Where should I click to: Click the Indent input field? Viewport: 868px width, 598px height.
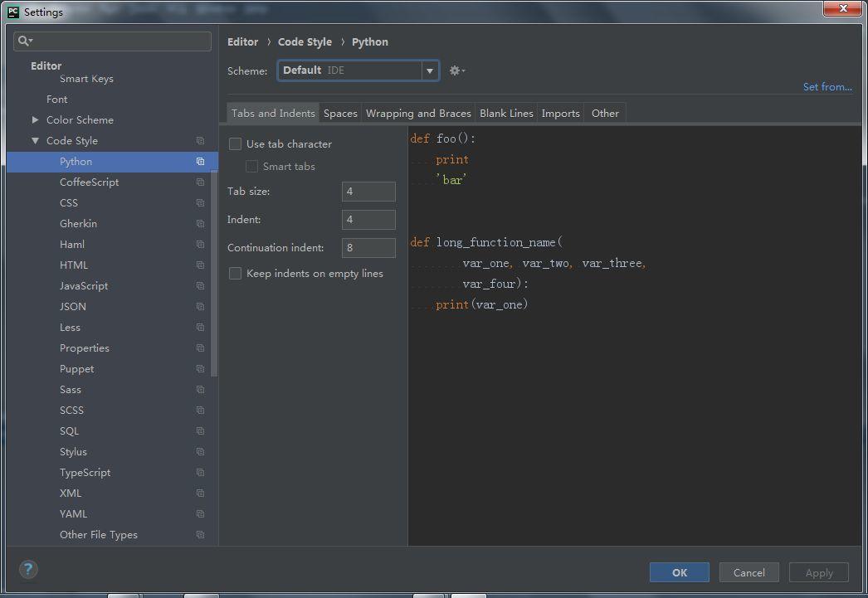(368, 220)
